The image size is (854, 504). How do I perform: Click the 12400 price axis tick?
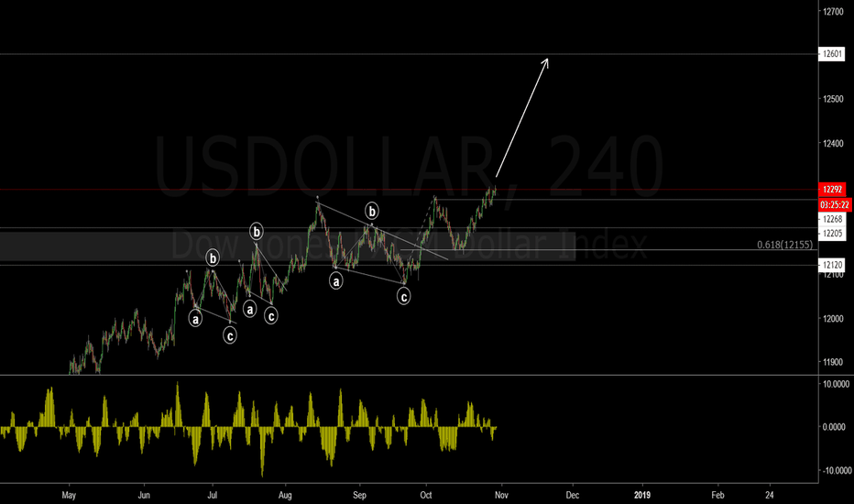(x=833, y=143)
